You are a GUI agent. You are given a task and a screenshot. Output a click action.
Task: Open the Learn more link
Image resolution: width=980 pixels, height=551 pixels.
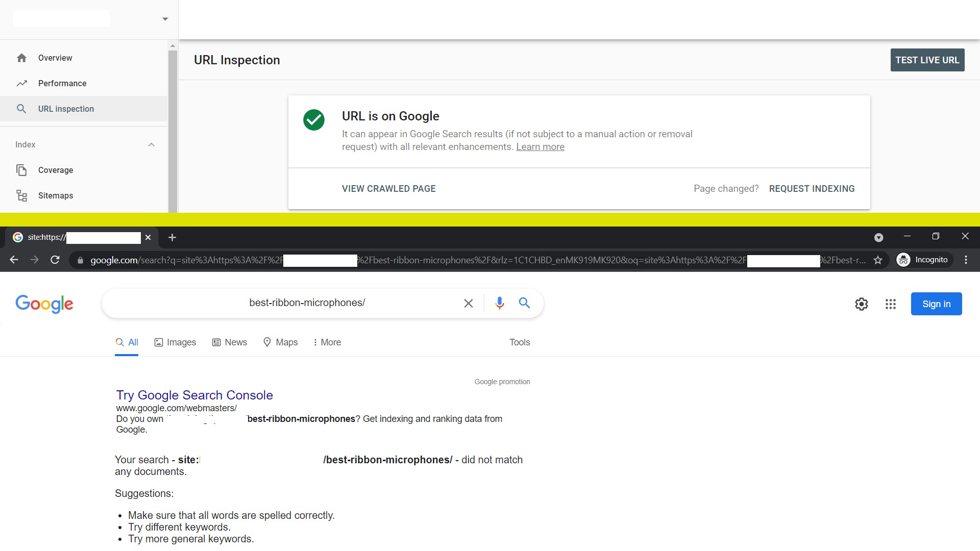(540, 147)
